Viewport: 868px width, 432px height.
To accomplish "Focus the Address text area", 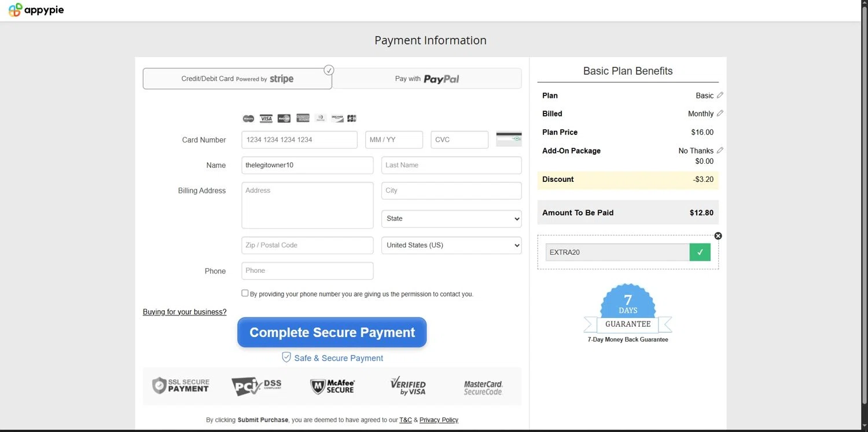I will (x=307, y=206).
